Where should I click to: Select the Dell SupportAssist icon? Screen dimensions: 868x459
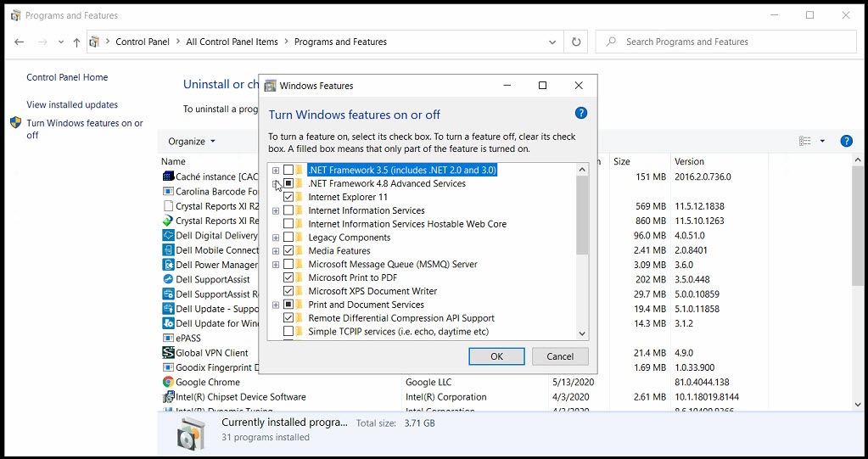coord(168,279)
